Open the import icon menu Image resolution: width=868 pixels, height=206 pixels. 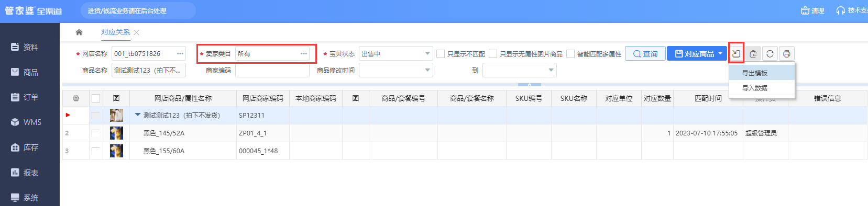[736, 53]
